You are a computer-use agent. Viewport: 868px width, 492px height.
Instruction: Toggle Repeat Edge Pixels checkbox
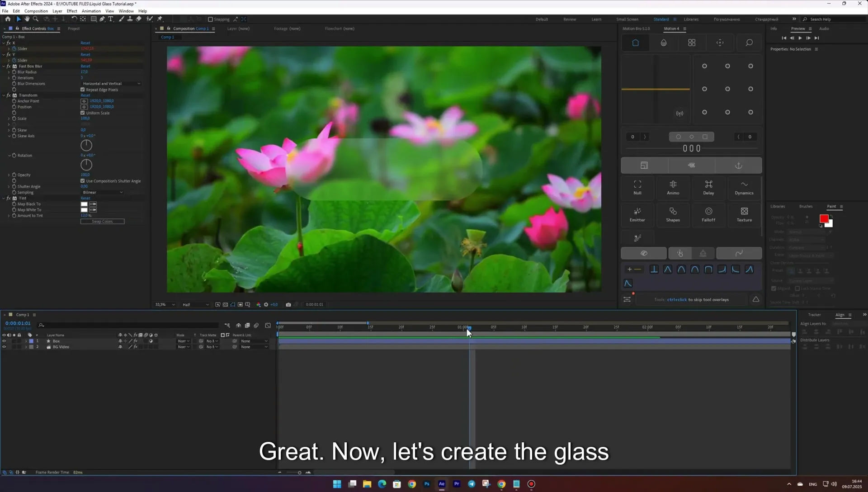pyautogui.click(x=83, y=90)
